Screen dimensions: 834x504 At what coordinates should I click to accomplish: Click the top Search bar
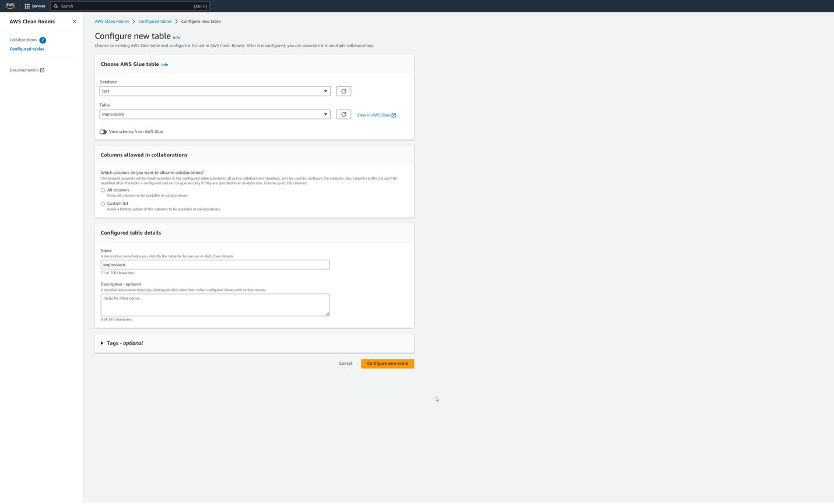[130, 6]
